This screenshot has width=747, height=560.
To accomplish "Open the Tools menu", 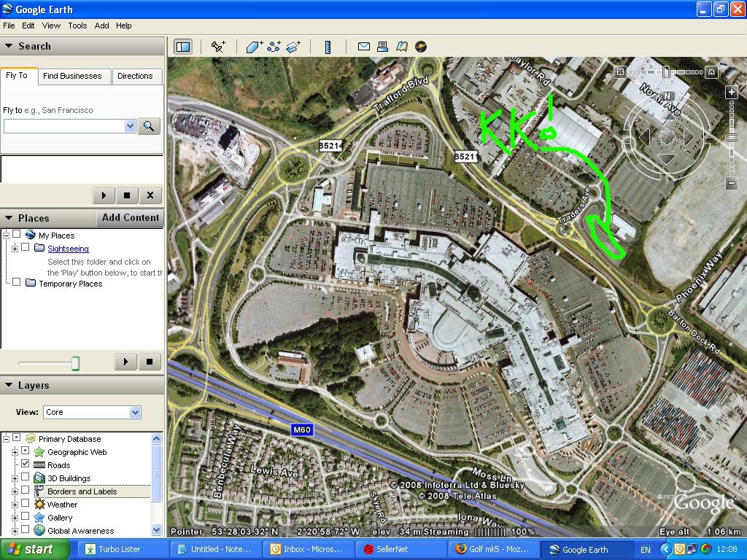I will pyautogui.click(x=77, y=26).
